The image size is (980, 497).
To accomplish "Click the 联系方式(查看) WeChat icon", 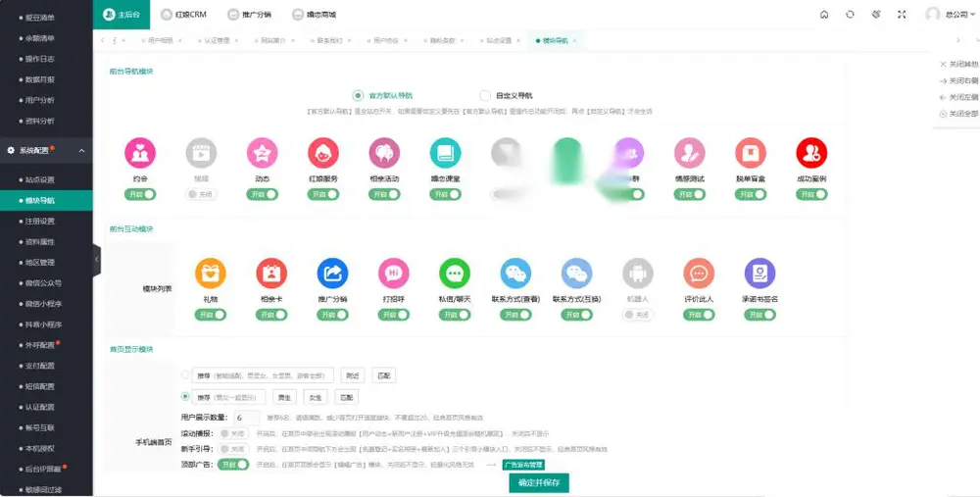I will (515, 273).
